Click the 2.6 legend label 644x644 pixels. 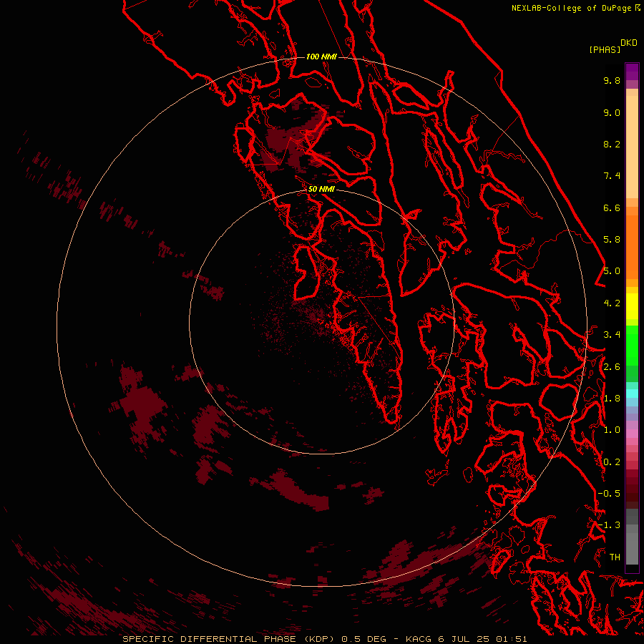tap(612, 367)
